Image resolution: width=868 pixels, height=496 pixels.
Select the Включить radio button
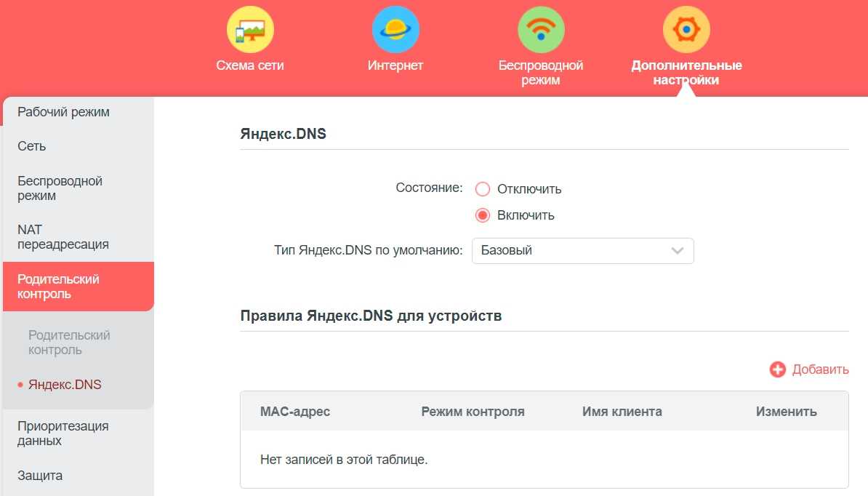tap(482, 215)
